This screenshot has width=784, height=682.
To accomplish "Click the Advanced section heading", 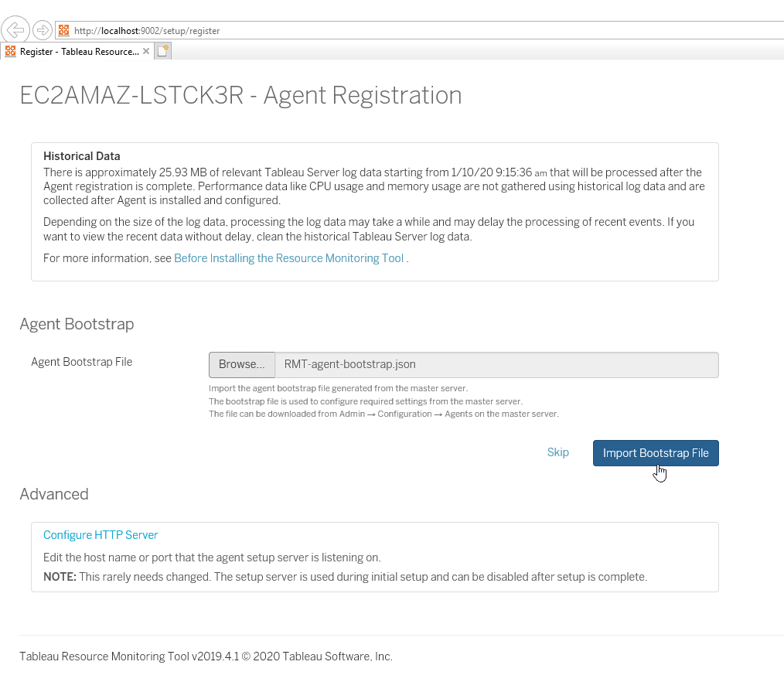I will point(54,494).
